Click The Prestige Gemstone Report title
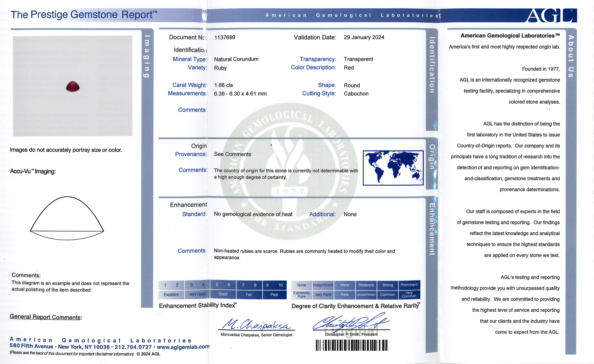 [x=84, y=15]
